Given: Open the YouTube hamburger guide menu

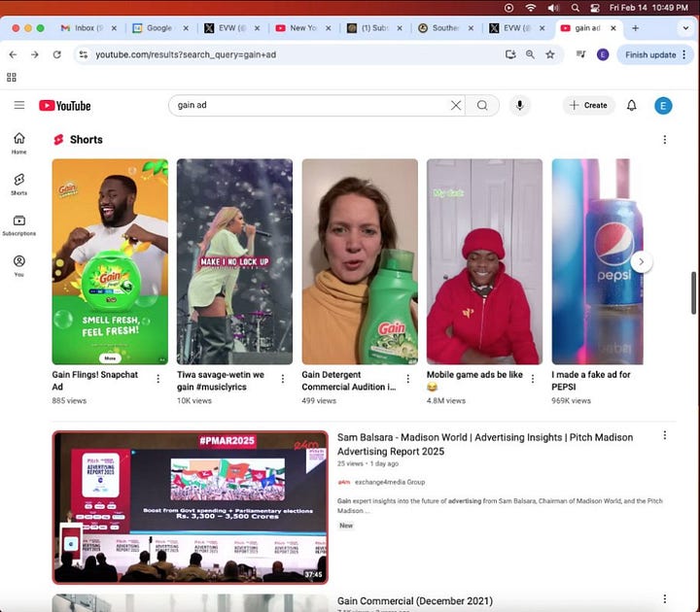Looking at the screenshot, I should 19,105.
